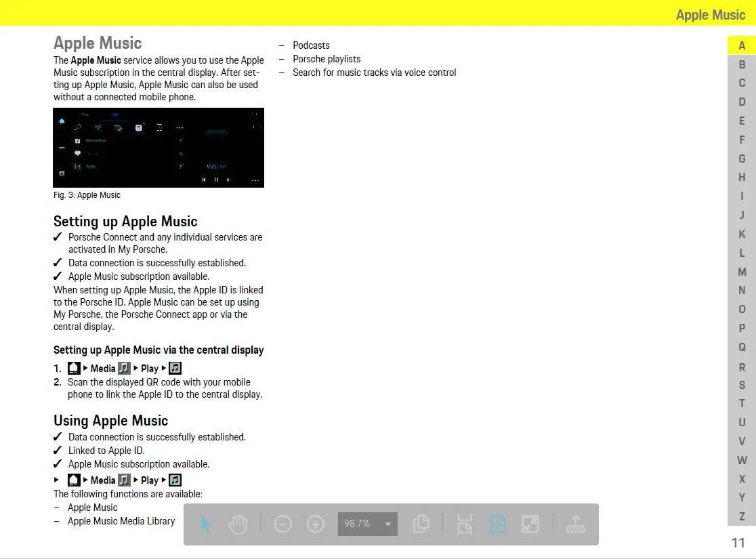756x559 pixels.
Task: Click the 'Fig. 3: Apple Music' caption
Action: (x=87, y=195)
